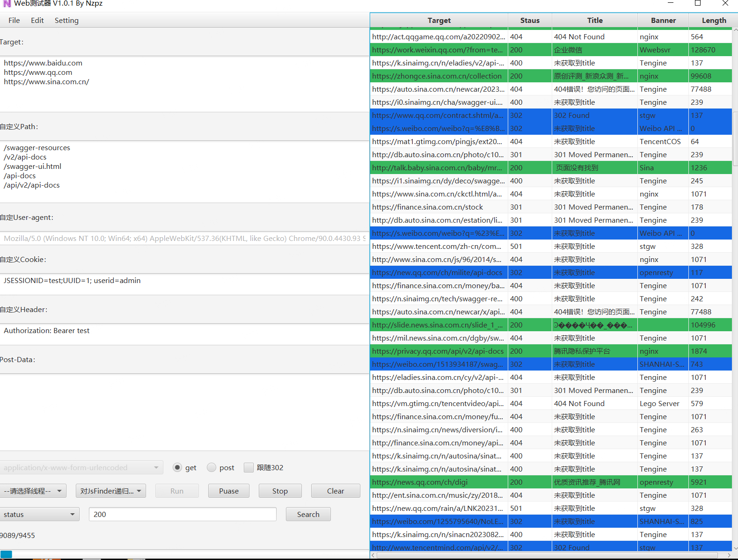Click the results table vertical scrollbar
The width and height of the screenshot is (738, 560).
click(735, 138)
